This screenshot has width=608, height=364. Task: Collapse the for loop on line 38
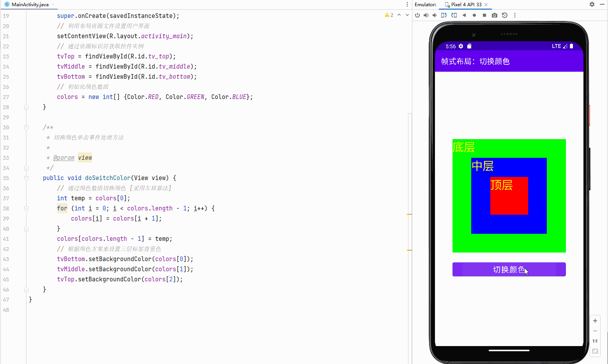point(26,209)
